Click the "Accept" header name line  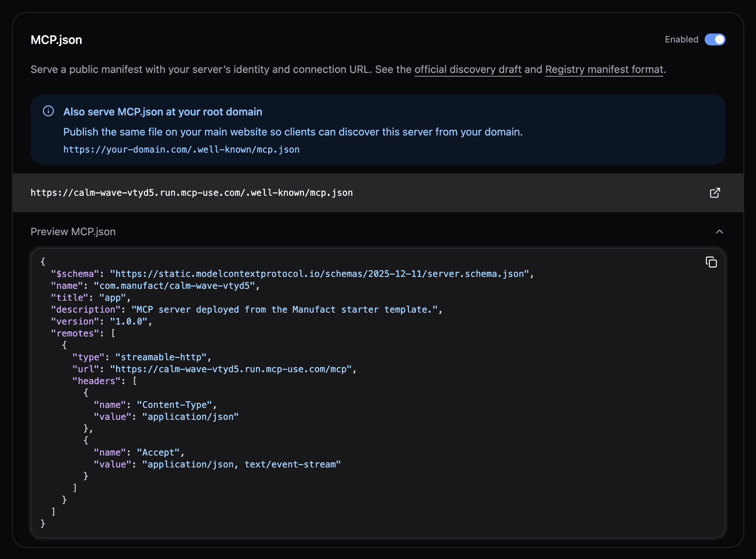pyautogui.click(x=139, y=453)
